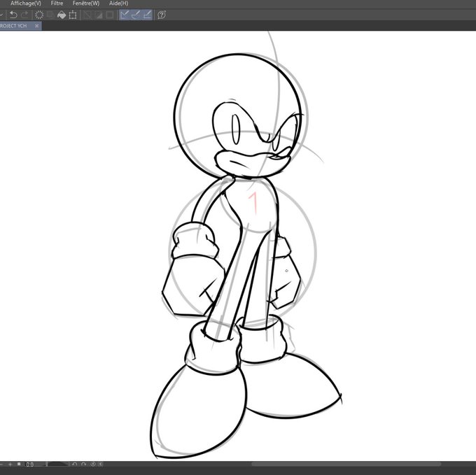Click the grayed-out Clear outside selection icon

click(50, 15)
